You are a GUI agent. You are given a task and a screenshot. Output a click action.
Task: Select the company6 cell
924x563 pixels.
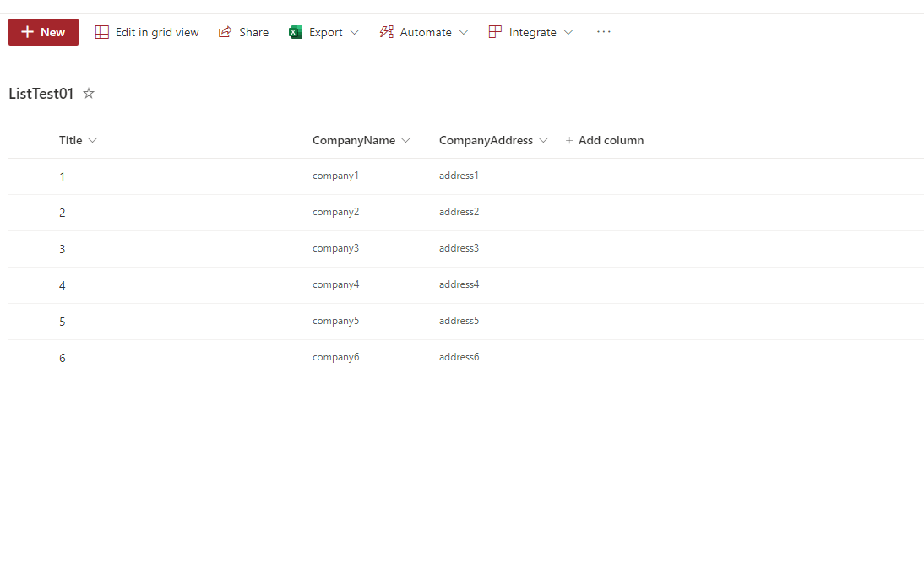[335, 357]
